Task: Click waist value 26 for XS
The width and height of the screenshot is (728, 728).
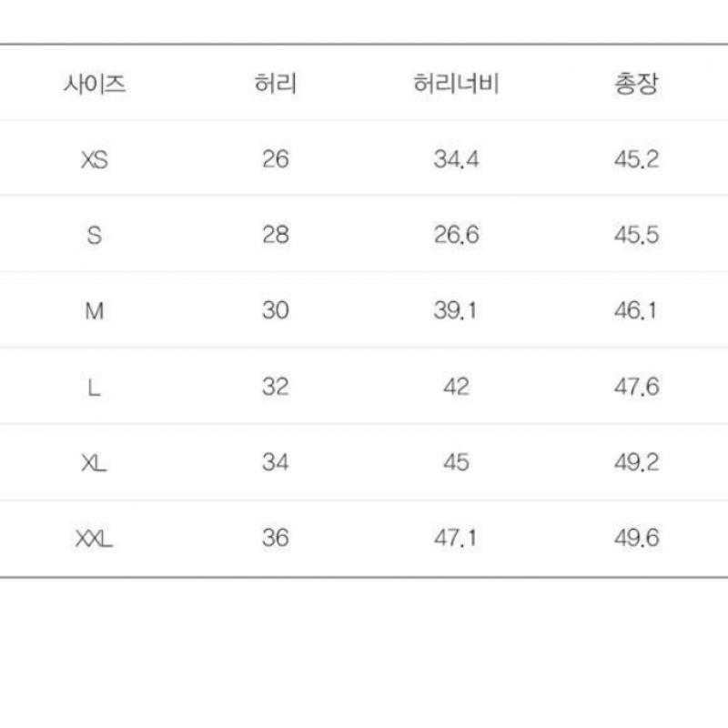Action: pyautogui.click(x=275, y=160)
